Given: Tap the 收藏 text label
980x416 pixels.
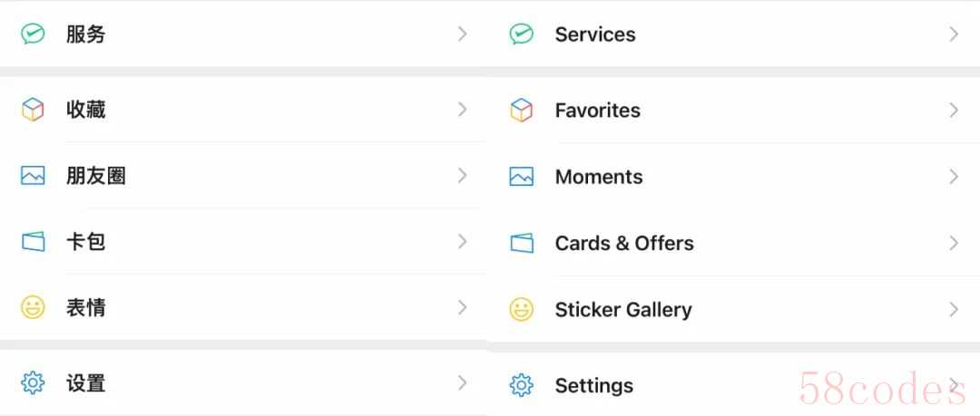Looking at the screenshot, I should pos(86,110).
